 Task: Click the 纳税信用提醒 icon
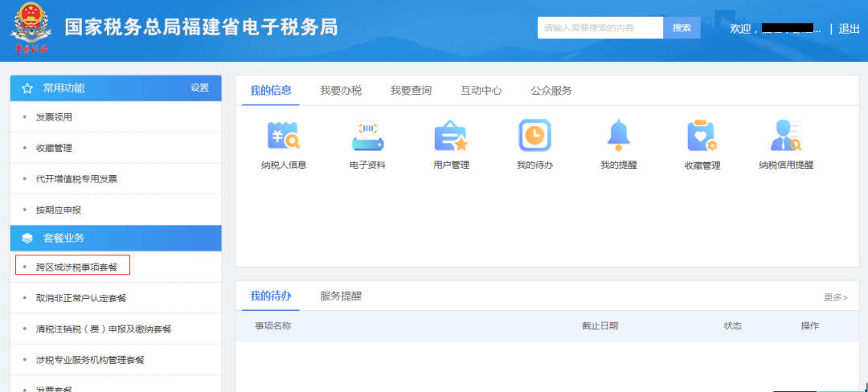pyautogui.click(x=785, y=136)
